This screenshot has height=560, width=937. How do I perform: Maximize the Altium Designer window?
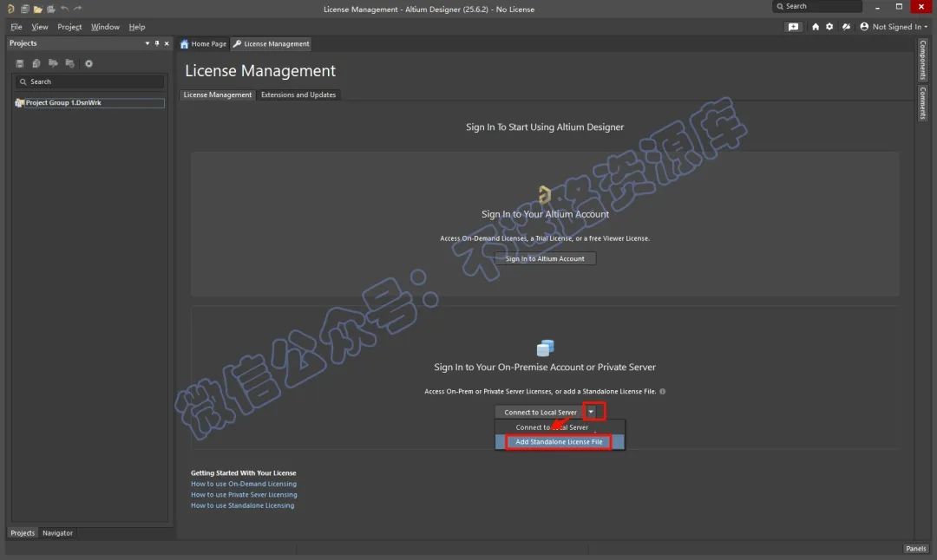899,7
